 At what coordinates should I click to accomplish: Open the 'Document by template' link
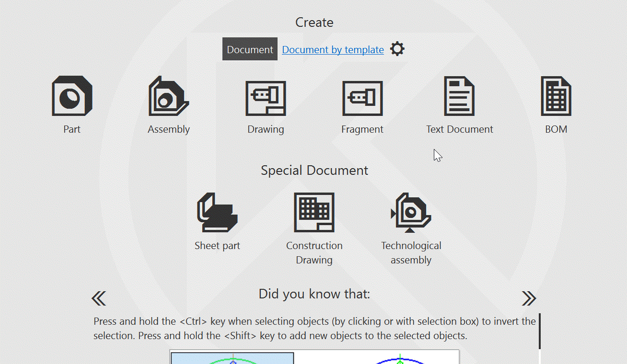(333, 50)
